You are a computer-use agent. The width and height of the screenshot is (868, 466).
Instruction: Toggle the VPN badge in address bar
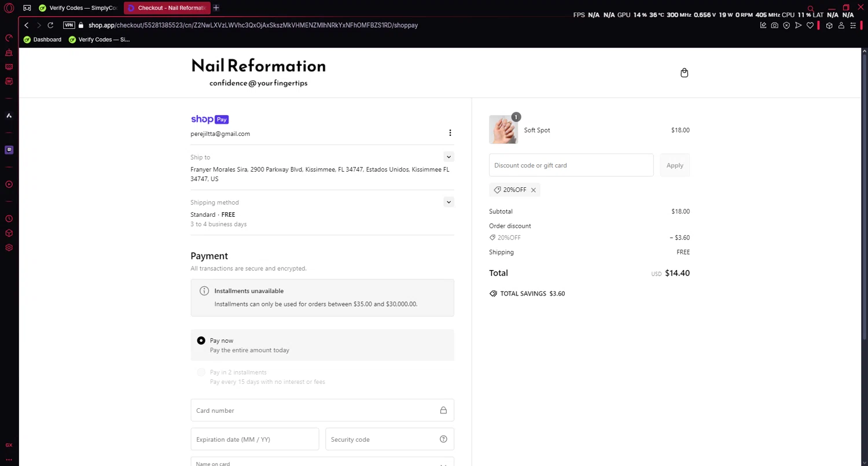pyautogui.click(x=69, y=25)
